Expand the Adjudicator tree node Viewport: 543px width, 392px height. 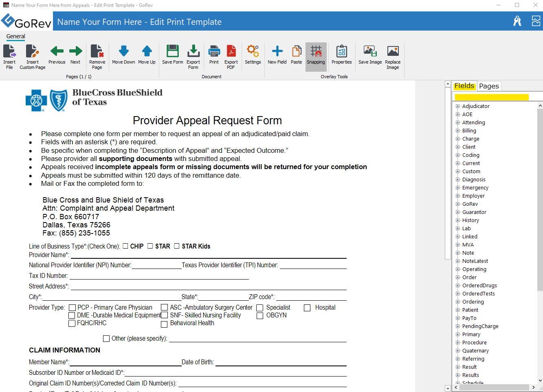click(x=457, y=106)
